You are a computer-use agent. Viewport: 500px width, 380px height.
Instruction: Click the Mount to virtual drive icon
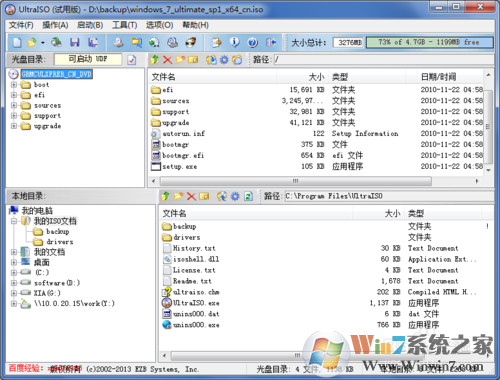172,42
